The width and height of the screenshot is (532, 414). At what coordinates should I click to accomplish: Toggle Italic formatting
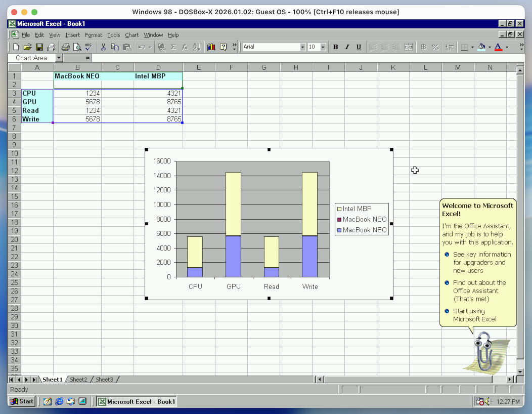pos(347,47)
